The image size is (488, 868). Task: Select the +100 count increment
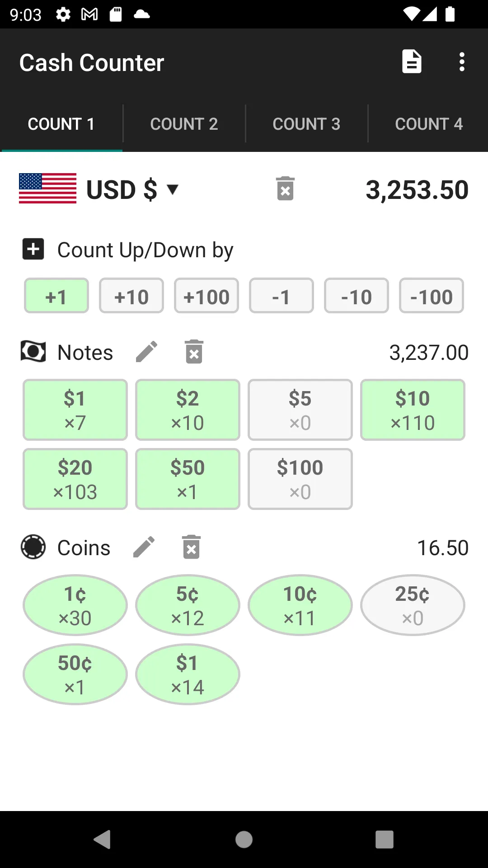coord(206,296)
